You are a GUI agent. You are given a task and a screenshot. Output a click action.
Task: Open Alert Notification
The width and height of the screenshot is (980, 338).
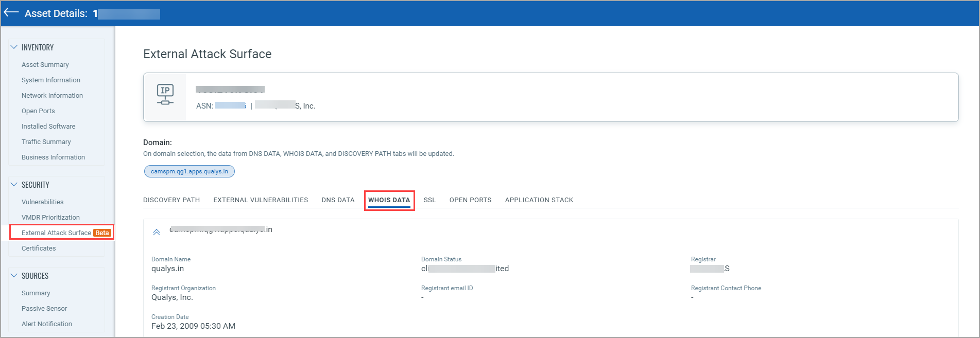pyautogui.click(x=47, y=324)
